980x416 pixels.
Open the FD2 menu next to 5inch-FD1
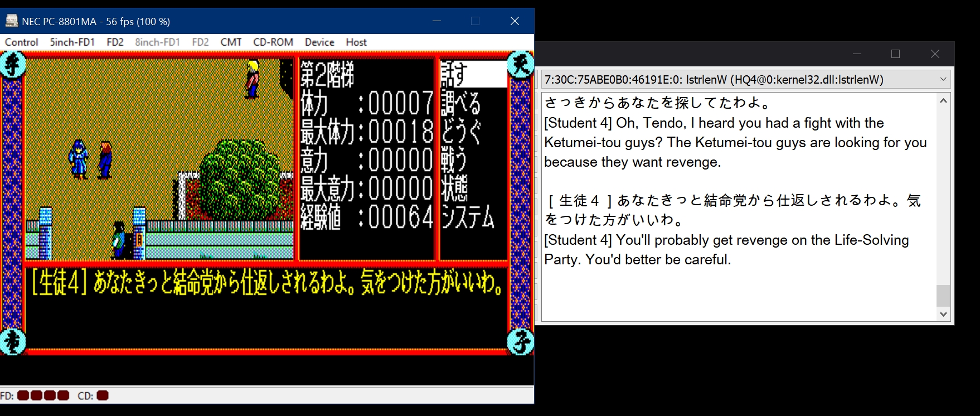tap(115, 42)
